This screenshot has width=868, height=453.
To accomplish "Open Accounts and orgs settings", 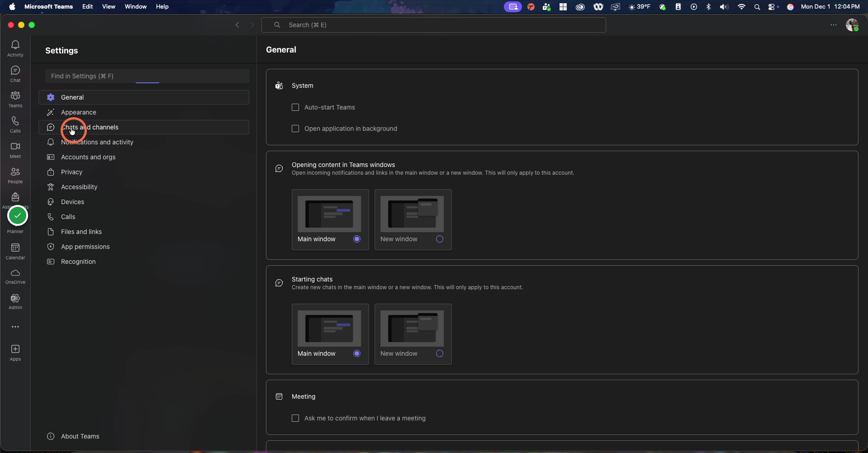I will [x=144, y=157].
